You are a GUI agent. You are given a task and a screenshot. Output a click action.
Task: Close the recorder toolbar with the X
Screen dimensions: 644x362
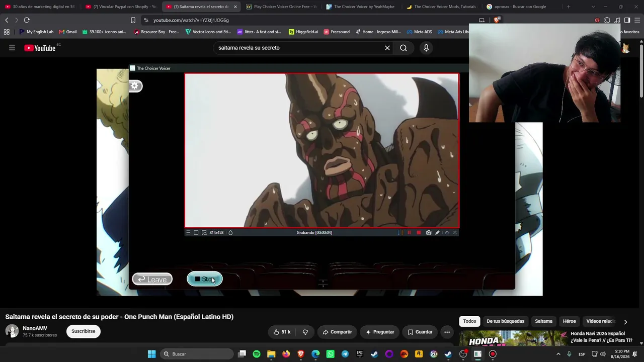point(455,233)
